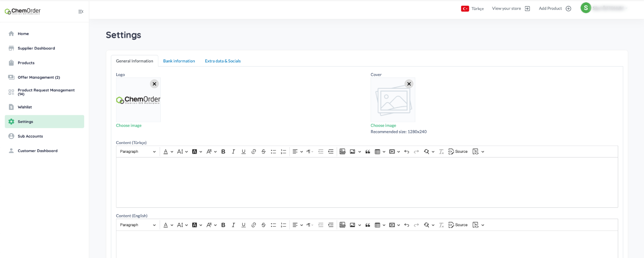Image resolution: width=644 pixels, height=258 pixels.
Task: Insert a block quote in the Türkçe editor
Action: pyautogui.click(x=368, y=152)
